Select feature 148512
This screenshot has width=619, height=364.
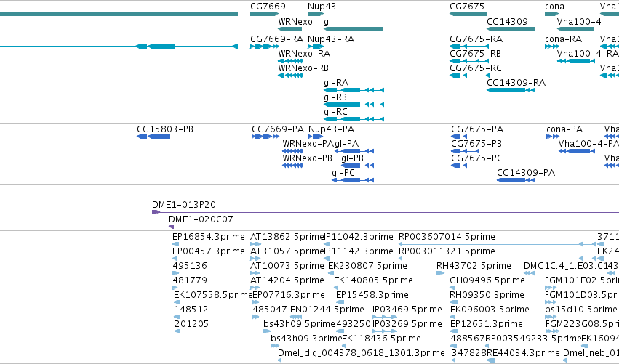(x=177, y=317)
